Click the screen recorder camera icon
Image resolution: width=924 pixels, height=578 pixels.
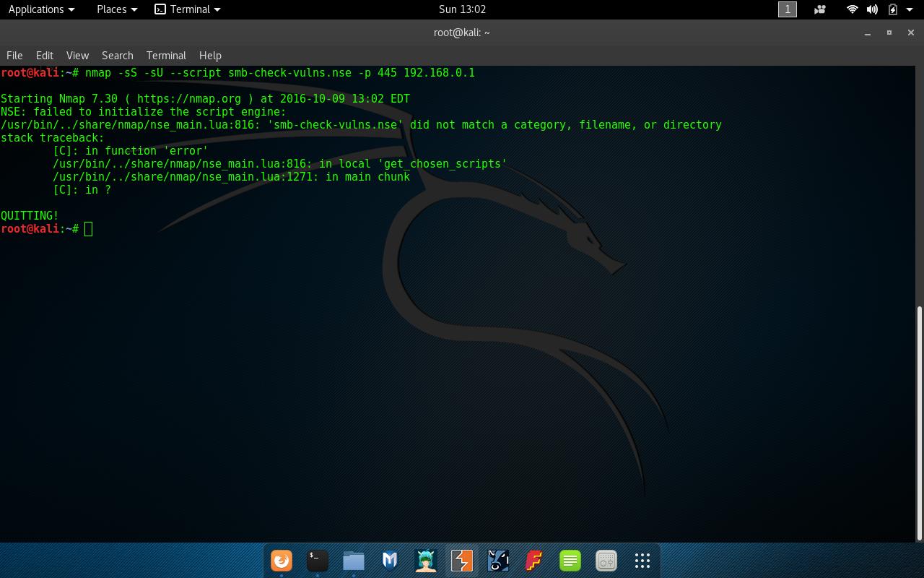pos(820,9)
